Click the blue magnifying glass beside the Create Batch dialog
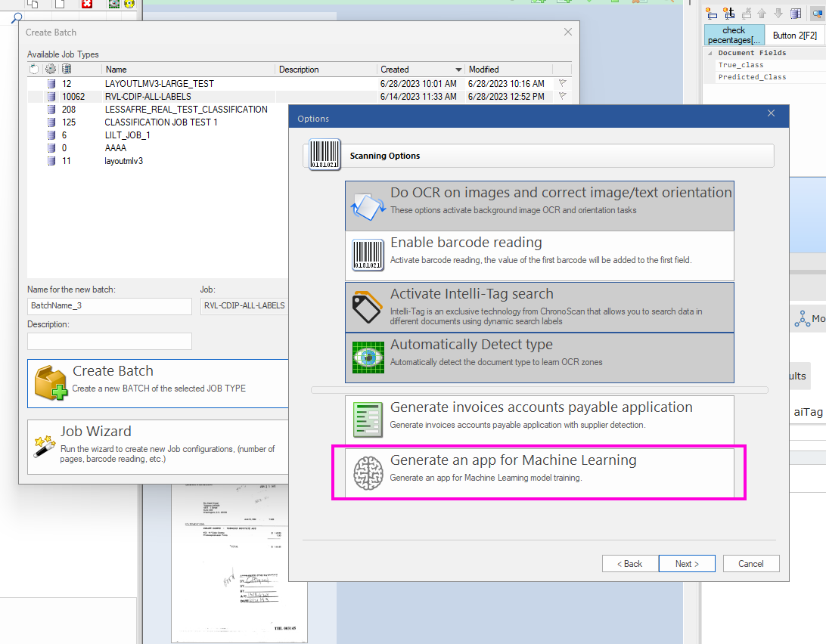826x644 pixels. [x=17, y=18]
